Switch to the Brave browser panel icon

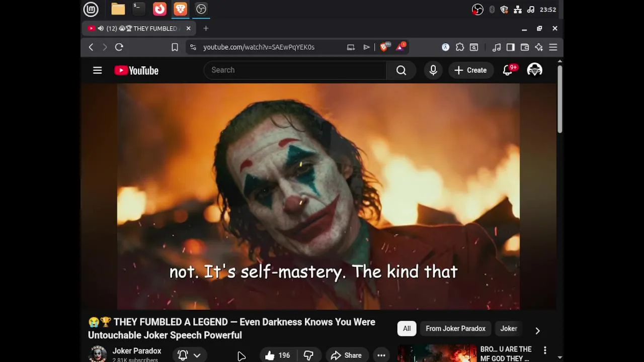coord(180,9)
